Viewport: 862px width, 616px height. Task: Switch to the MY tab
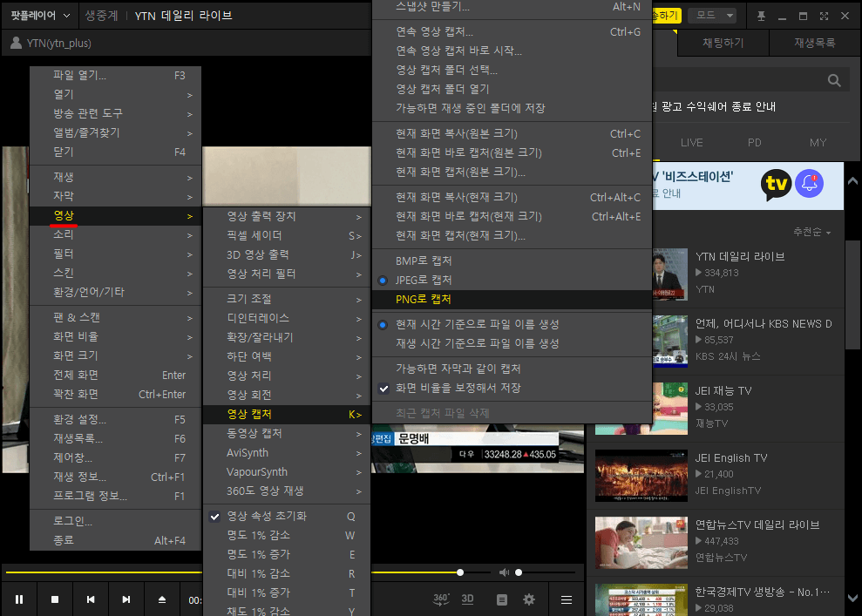[818, 143]
